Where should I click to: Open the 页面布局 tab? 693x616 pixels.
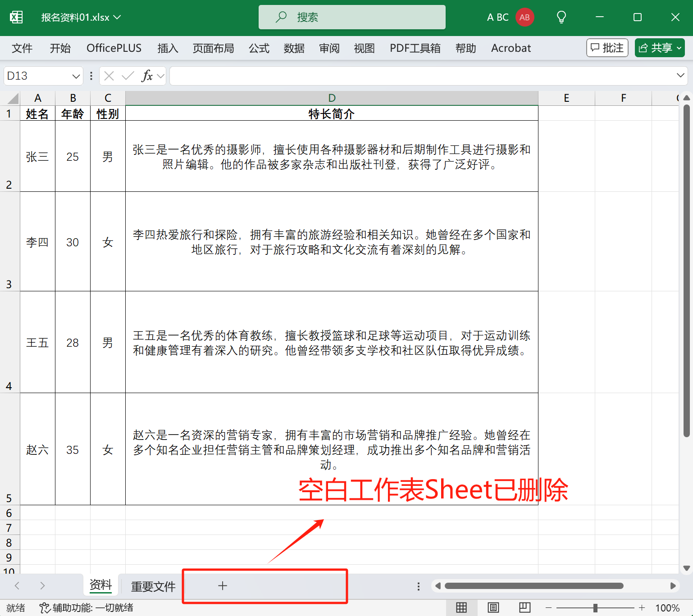(213, 48)
